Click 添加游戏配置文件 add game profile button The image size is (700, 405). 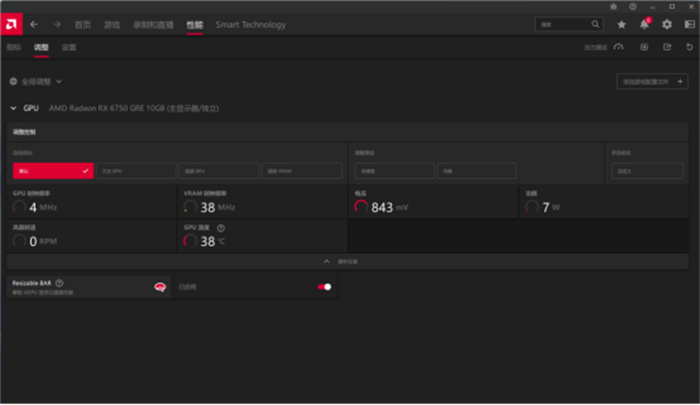pos(652,82)
